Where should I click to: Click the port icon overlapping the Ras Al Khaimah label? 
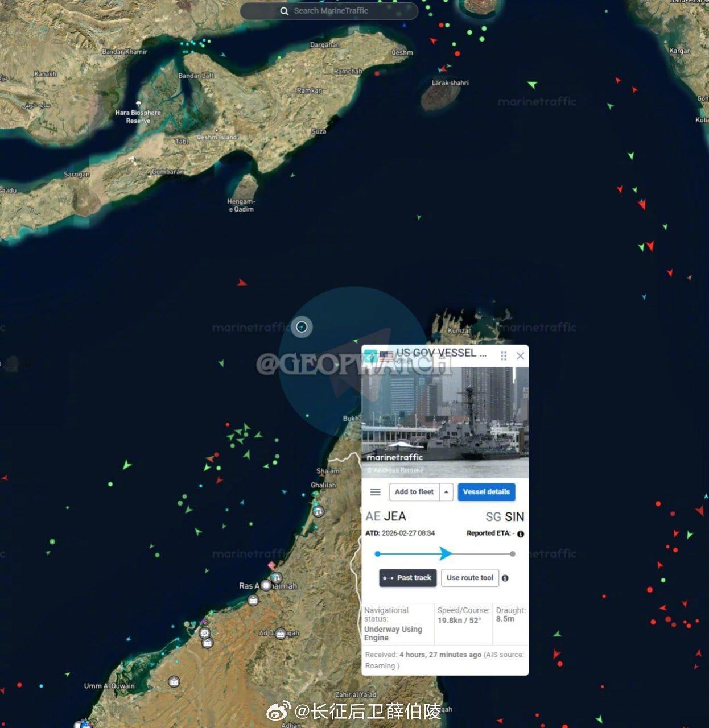(266, 585)
